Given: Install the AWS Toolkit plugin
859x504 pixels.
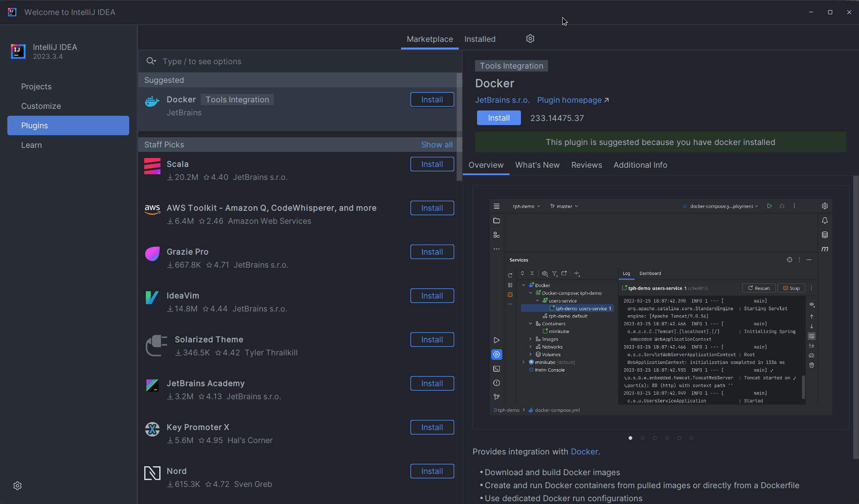Looking at the screenshot, I should tap(432, 208).
